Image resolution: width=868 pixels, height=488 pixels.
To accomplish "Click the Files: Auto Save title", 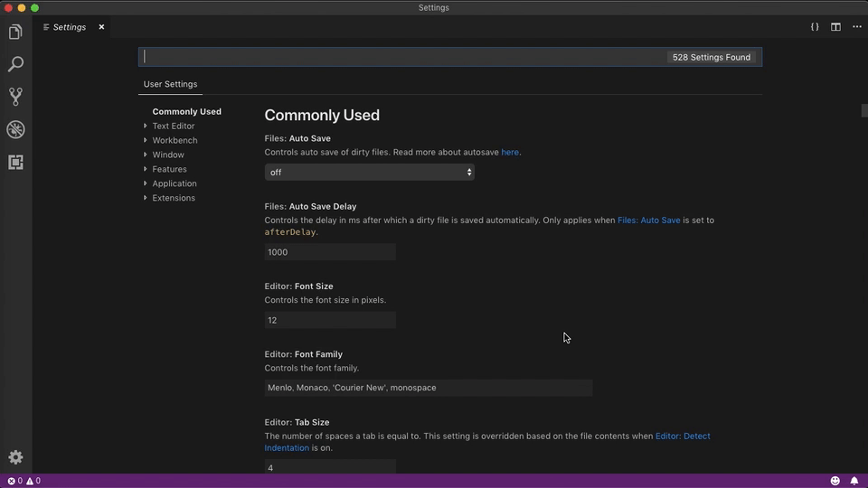I will [x=297, y=138].
